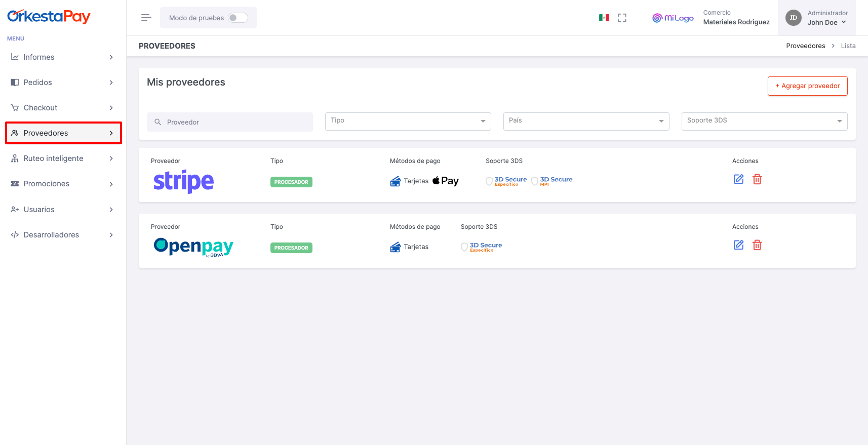Click the Stripe provider logo

coord(183,181)
